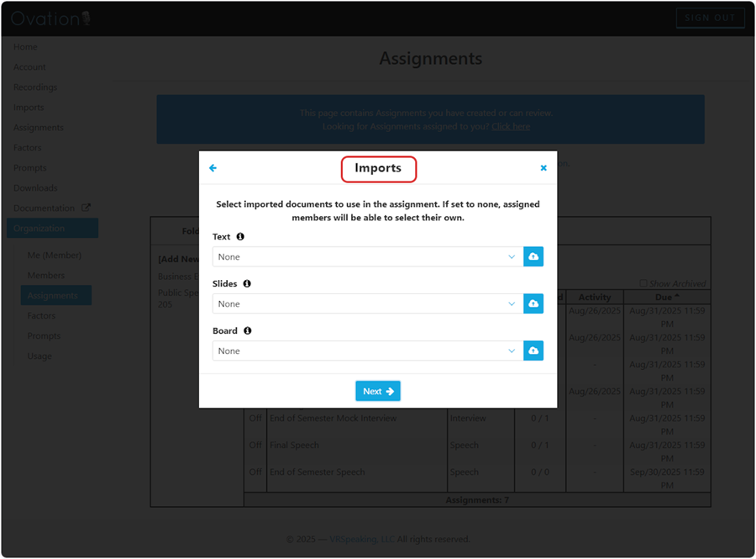Open Prompts under Organization
This screenshot has width=756, height=559.
tap(44, 335)
